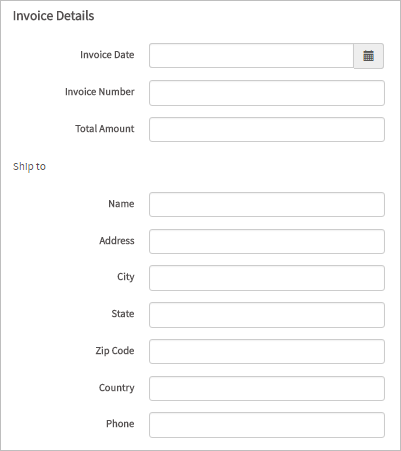Open the calendar date picker icon
The width and height of the screenshot is (401, 451).
368,56
